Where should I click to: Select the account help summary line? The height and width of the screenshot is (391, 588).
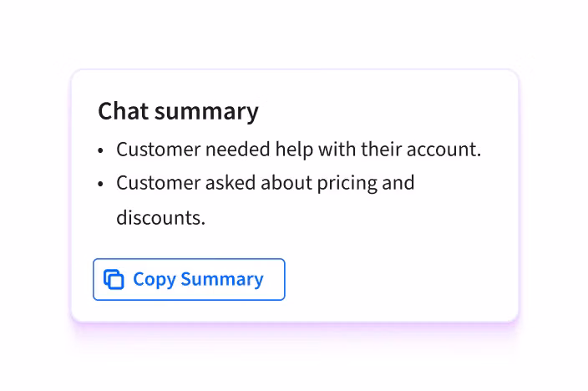click(298, 150)
